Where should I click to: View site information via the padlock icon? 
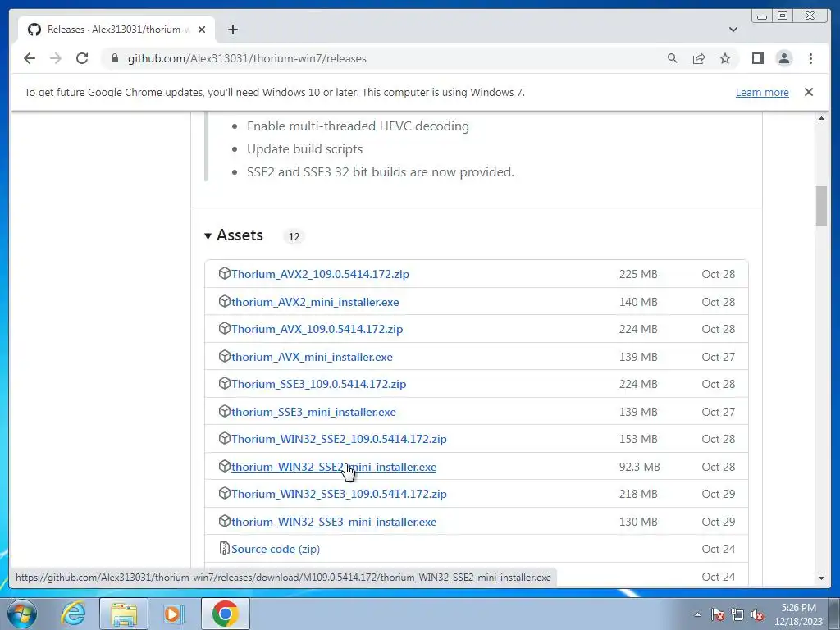[115, 58]
